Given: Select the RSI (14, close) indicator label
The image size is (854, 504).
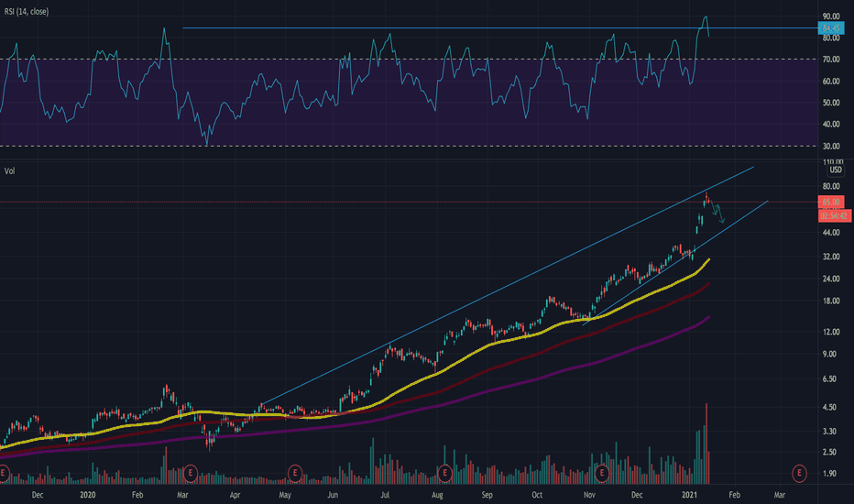Looking at the screenshot, I should click(27, 11).
